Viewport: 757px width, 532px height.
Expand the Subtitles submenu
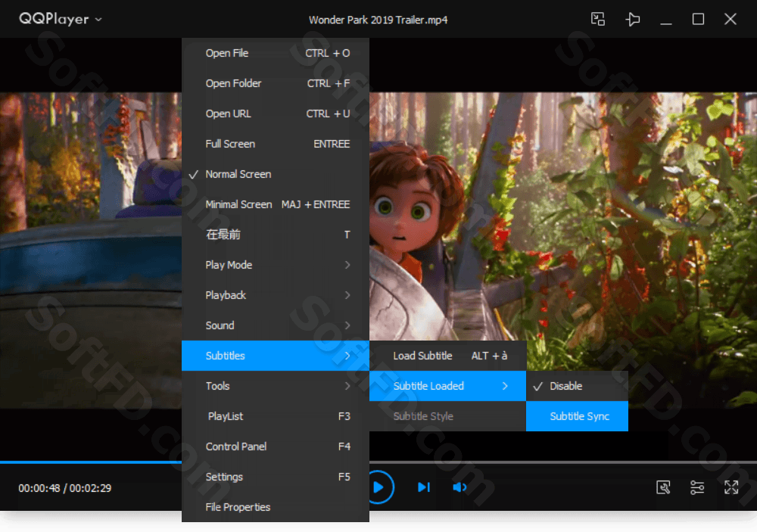(276, 356)
